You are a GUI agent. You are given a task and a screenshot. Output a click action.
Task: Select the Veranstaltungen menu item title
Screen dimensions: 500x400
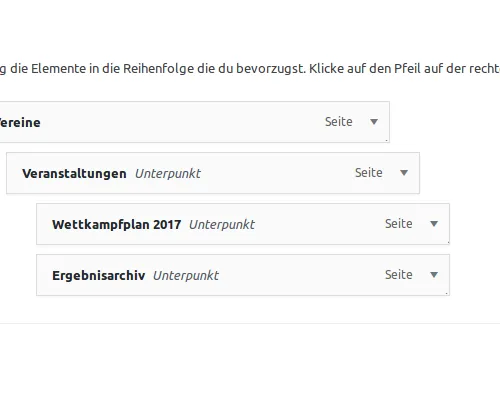(x=74, y=174)
